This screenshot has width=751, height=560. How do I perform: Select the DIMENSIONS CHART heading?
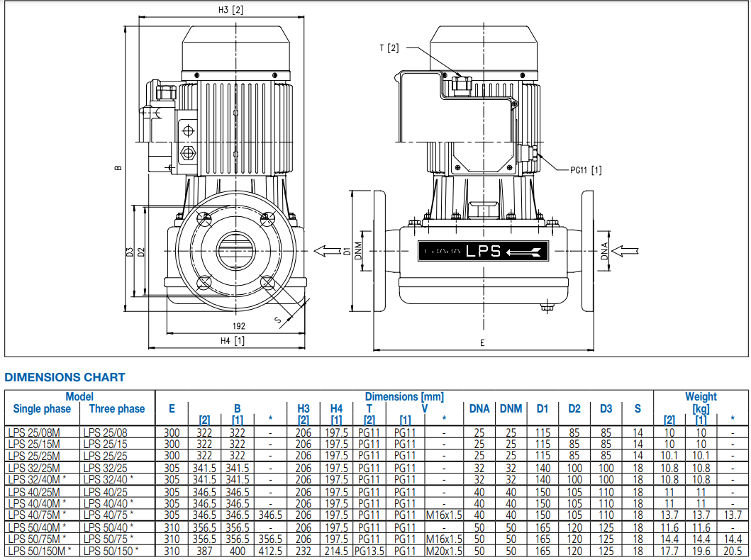[65, 378]
